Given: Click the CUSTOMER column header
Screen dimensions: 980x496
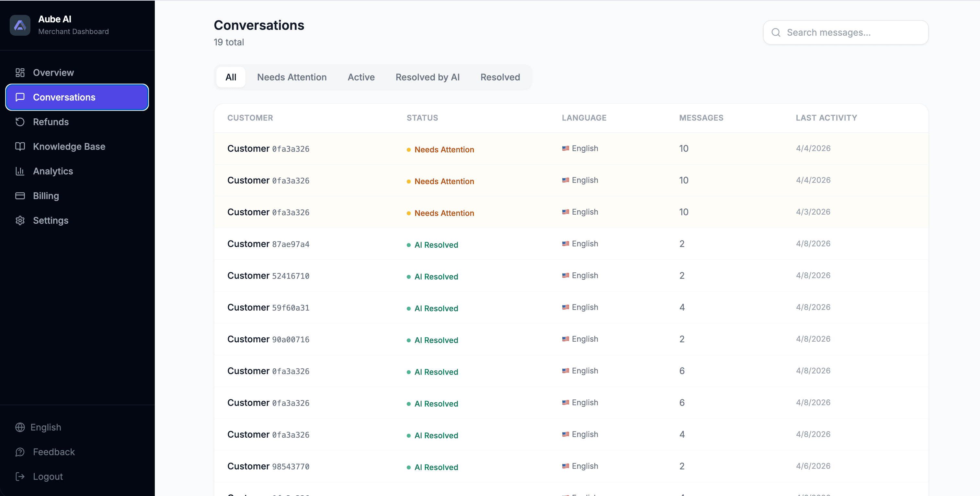Looking at the screenshot, I should [x=250, y=118].
